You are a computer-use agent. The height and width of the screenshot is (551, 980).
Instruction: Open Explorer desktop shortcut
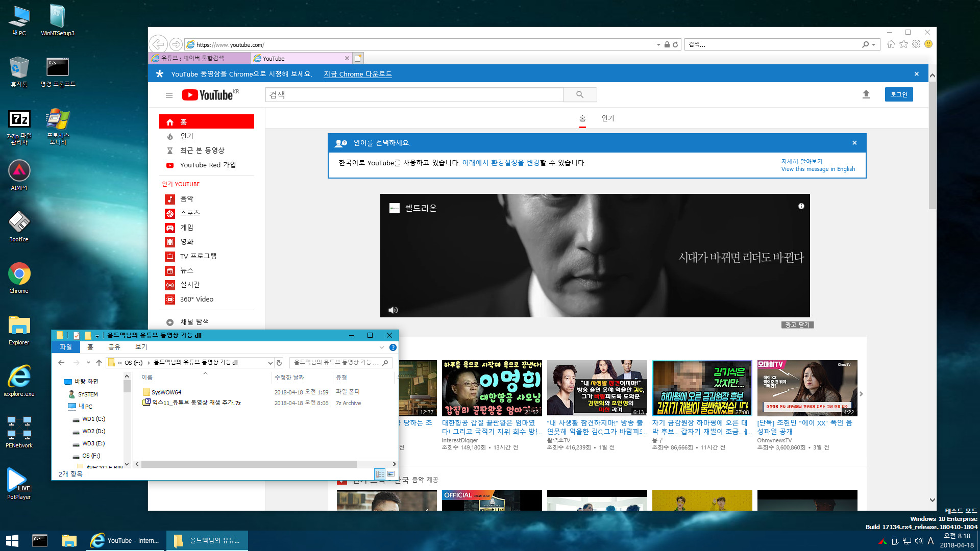point(19,330)
